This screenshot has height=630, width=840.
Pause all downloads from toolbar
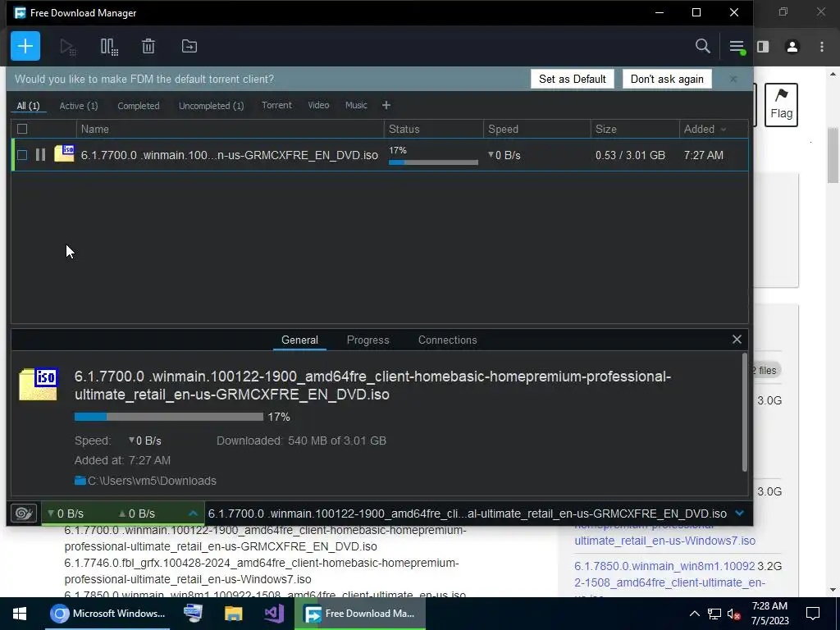[x=109, y=47]
